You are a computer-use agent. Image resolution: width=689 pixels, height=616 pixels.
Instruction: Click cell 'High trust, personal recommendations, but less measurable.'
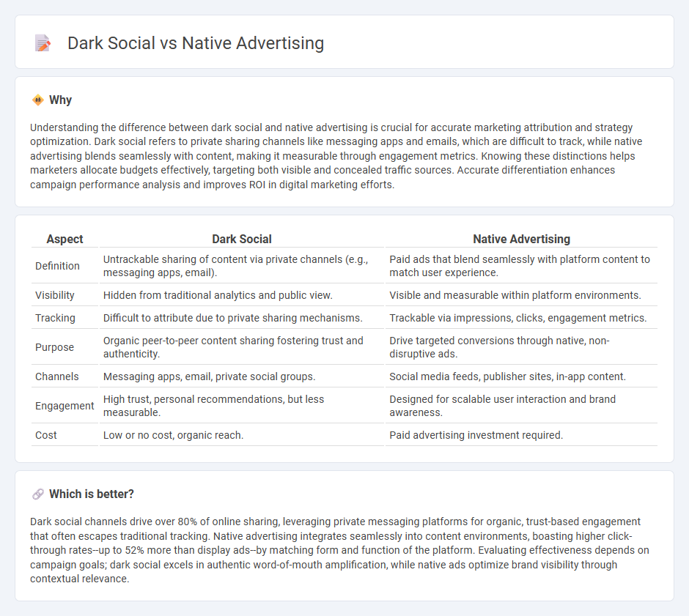pos(242,406)
